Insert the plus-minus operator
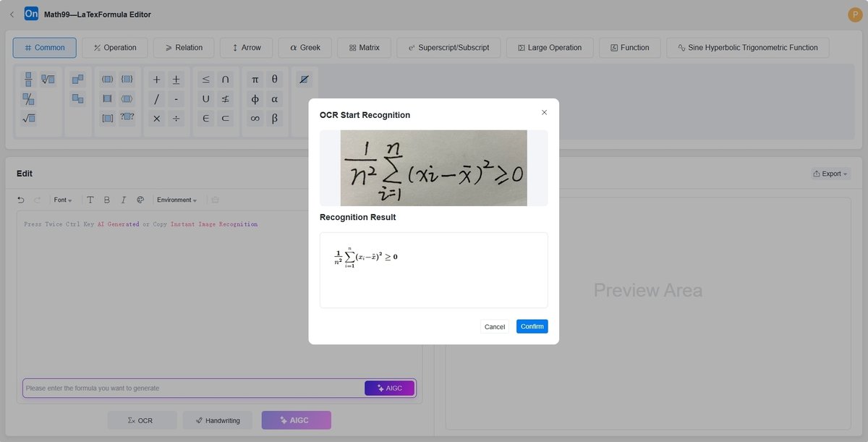Screen dimensions: 868x442 click(176, 79)
